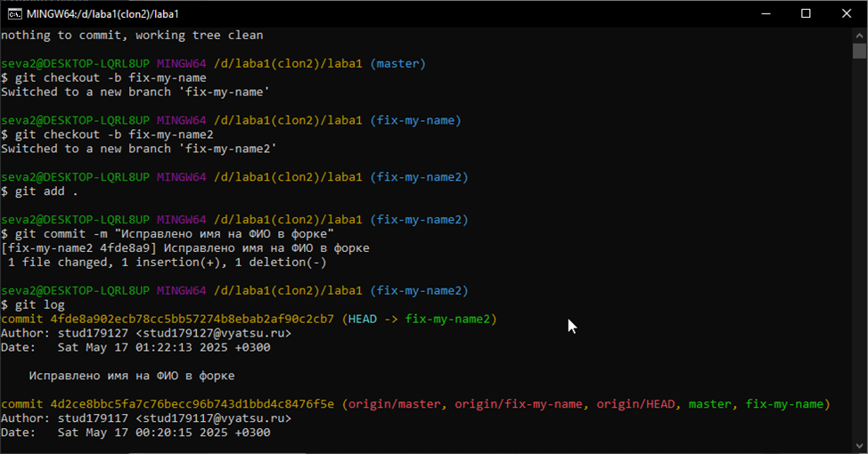868x454 pixels.
Task: Click the commit hash starting with 4d2ce8bbc
Action: [192, 404]
